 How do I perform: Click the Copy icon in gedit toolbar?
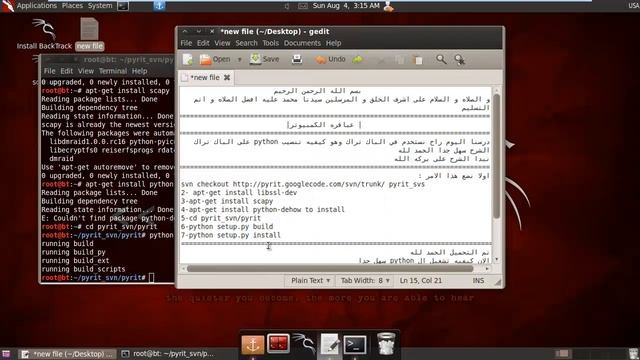[400, 60]
